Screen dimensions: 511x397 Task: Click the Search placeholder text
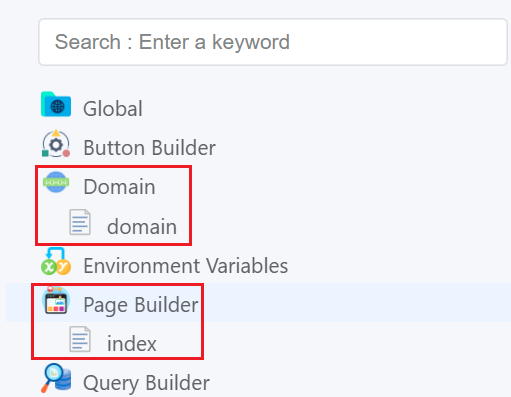172,42
